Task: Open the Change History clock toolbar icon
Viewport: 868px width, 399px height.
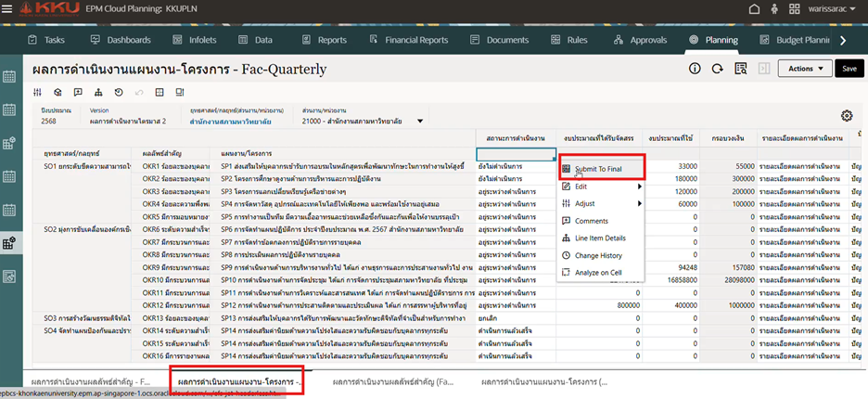Action: [119, 92]
